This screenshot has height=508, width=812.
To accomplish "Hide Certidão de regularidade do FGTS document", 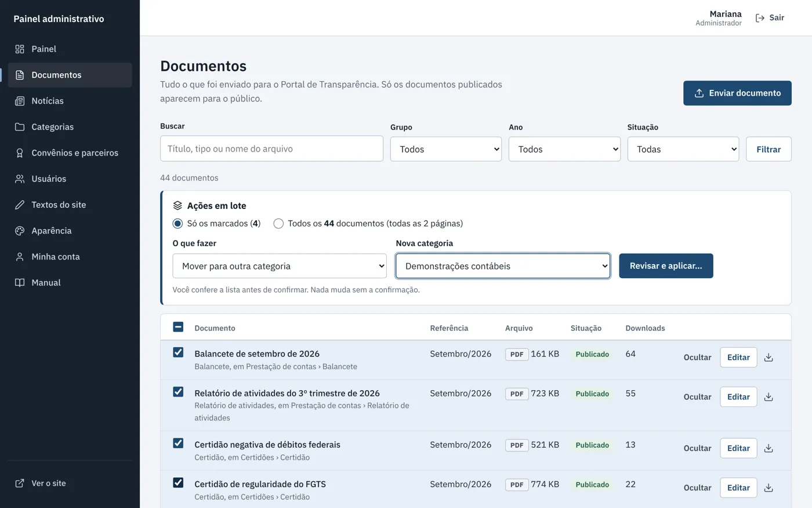I will pyautogui.click(x=697, y=488).
